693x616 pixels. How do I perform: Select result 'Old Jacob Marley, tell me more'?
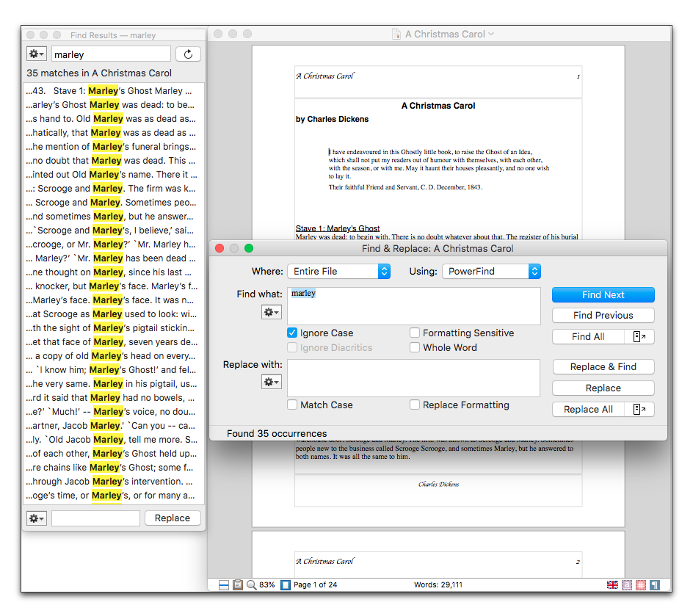114,440
